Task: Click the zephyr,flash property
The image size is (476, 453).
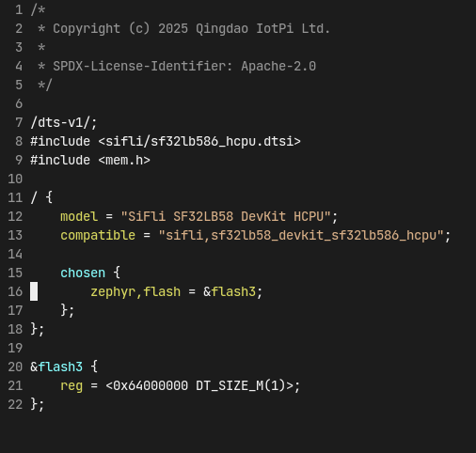Action: (135, 291)
